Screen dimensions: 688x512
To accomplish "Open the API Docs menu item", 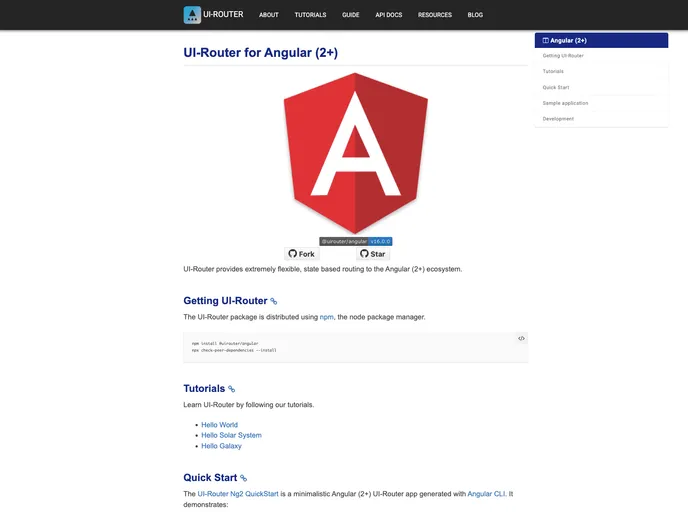I will tap(388, 15).
